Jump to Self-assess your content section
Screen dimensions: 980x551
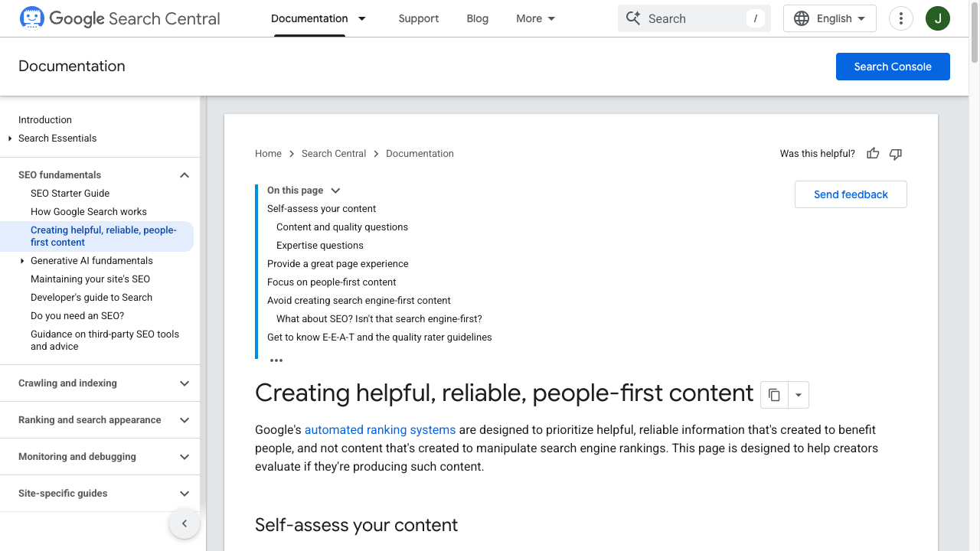coord(322,209)
